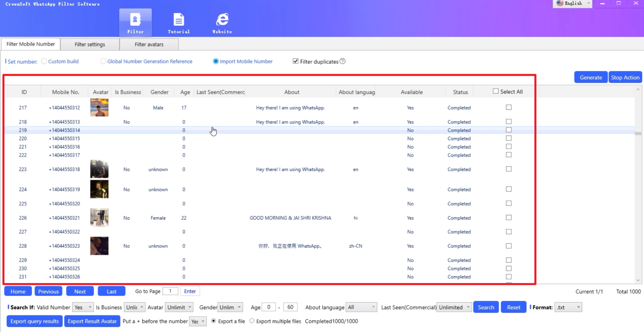The height and width of the screenshot is (332, 644).
Task: Open the About language dropdown
Action: pyautogui.click(x=361, y=307)
